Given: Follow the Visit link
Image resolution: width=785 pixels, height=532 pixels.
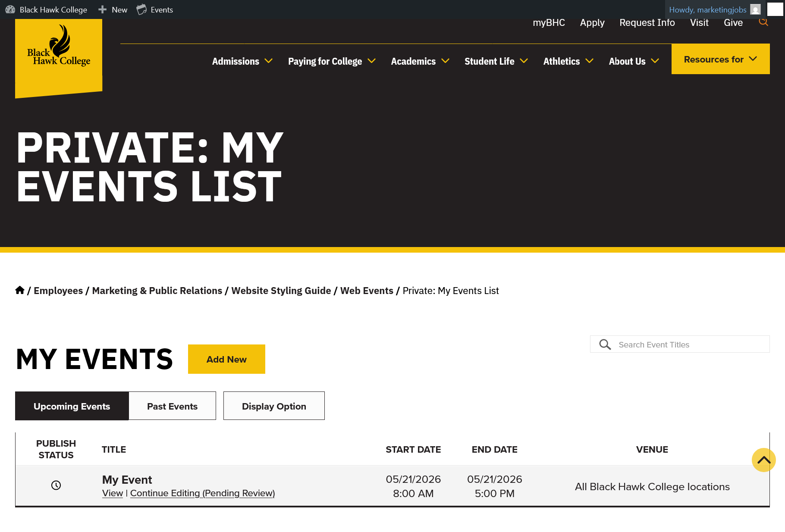Looking at the screenshot, I should (699, 23).
